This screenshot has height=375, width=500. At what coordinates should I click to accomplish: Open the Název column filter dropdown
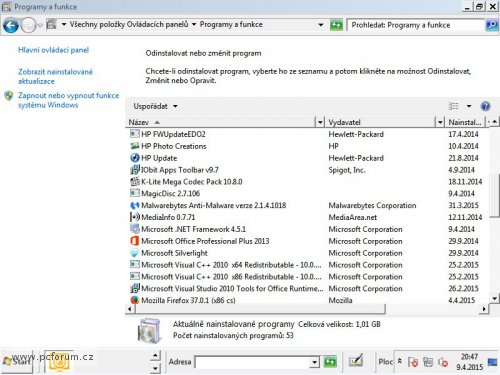[320, 122]
